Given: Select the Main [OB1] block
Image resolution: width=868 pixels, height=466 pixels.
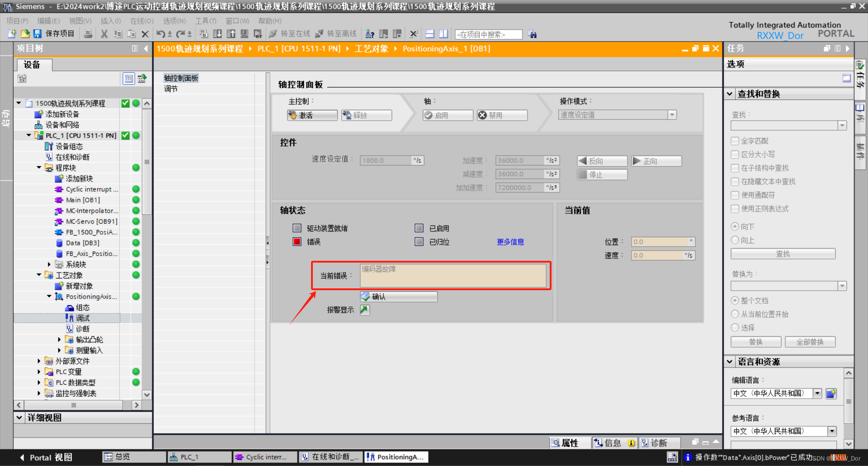Looking at the screenshot, I should coord(83,200).
